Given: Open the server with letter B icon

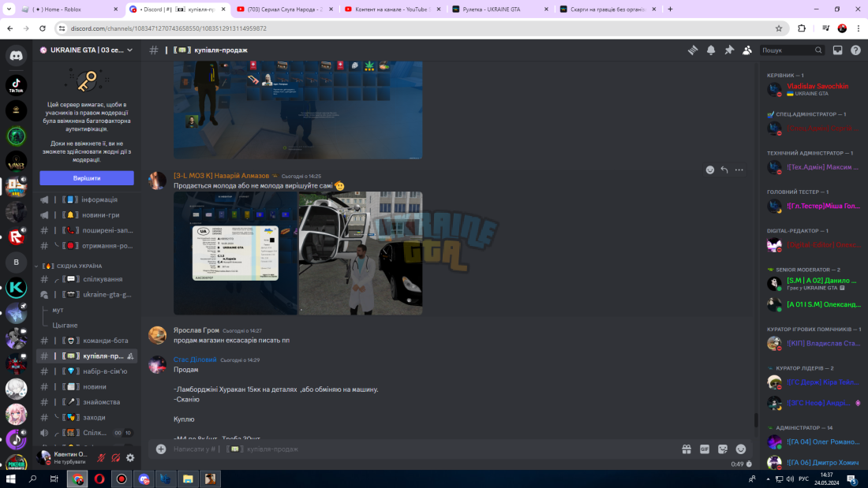Looking at the screenshot, I should pos(16,263).
